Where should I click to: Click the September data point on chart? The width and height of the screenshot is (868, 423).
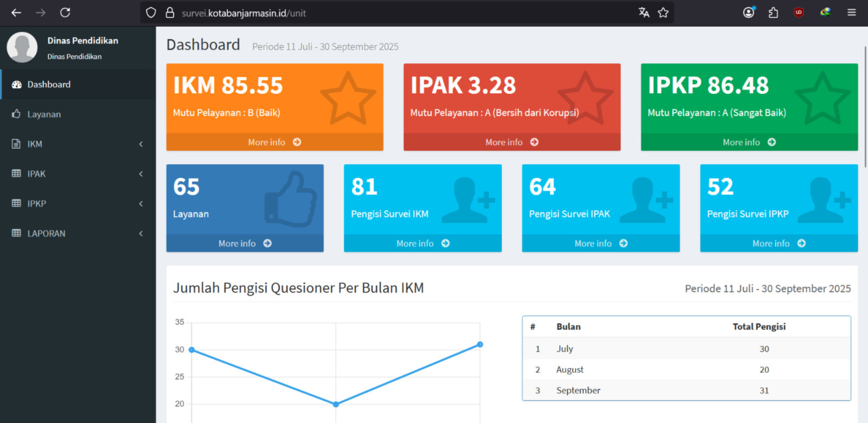[480, 344]
